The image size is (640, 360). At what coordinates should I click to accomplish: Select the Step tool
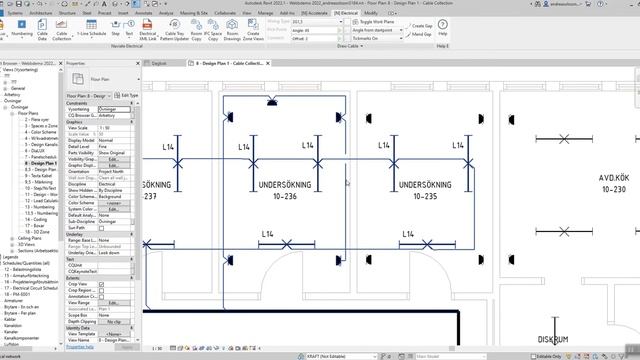[116, 28]
